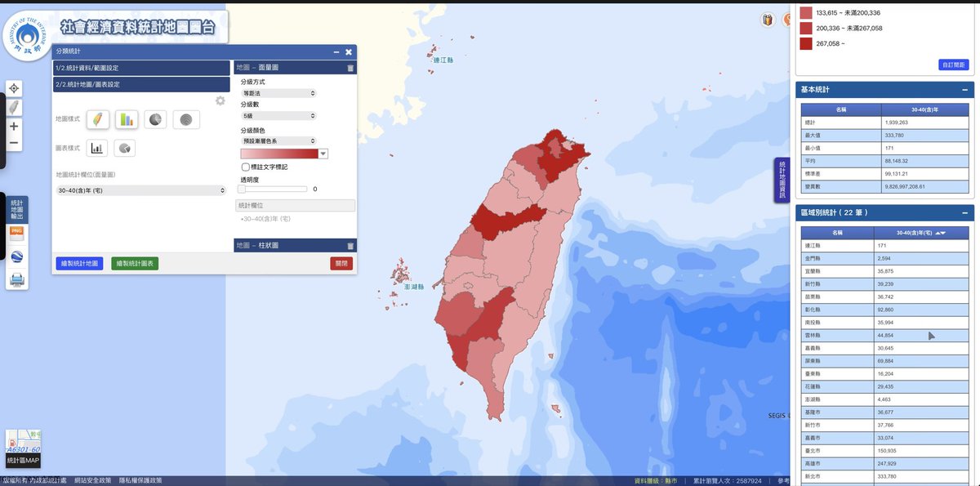The height and width of the screenshot is (486, 980).
Task: Open the 分級數 5級 dropdown
Action: point(278,117)
